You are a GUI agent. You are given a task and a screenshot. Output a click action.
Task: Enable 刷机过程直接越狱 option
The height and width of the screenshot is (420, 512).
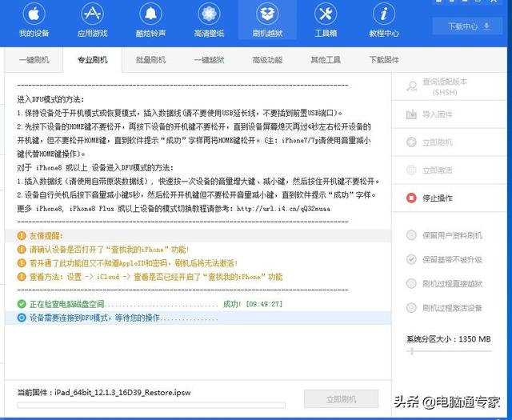coord(411,283)
